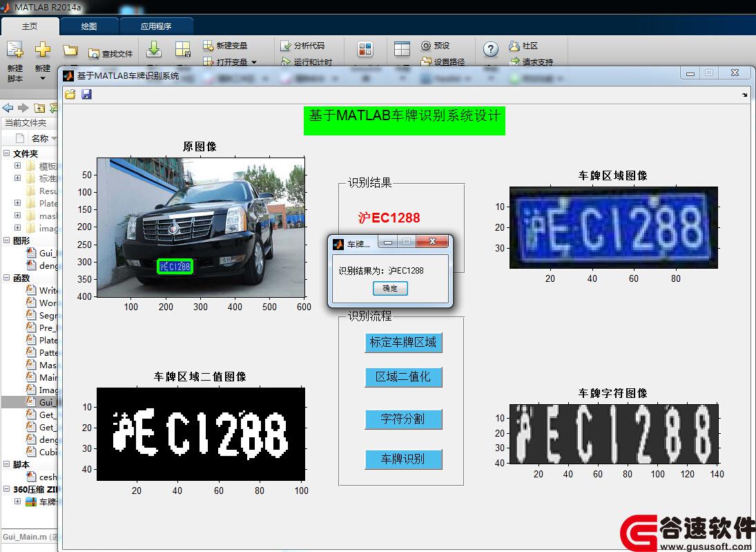Click the red 沪EC1288 result text
This screenshot has height=552, width=756.
click(389, 218)
